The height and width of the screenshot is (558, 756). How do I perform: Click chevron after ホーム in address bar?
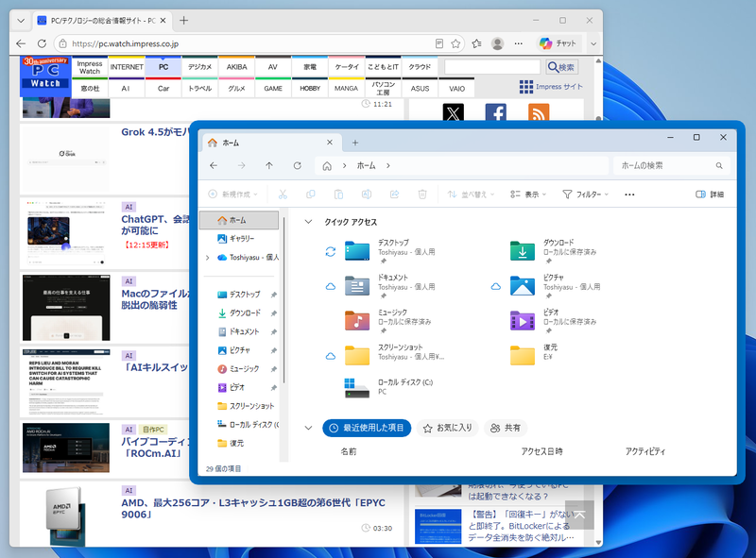tap(388, 166)
